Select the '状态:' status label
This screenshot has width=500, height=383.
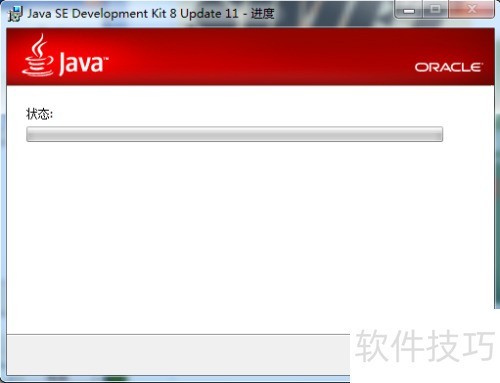click(x=39, y=114)
